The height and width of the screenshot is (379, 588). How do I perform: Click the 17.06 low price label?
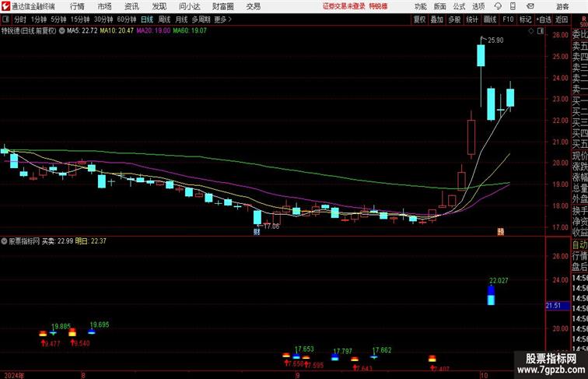pos(271,226)
